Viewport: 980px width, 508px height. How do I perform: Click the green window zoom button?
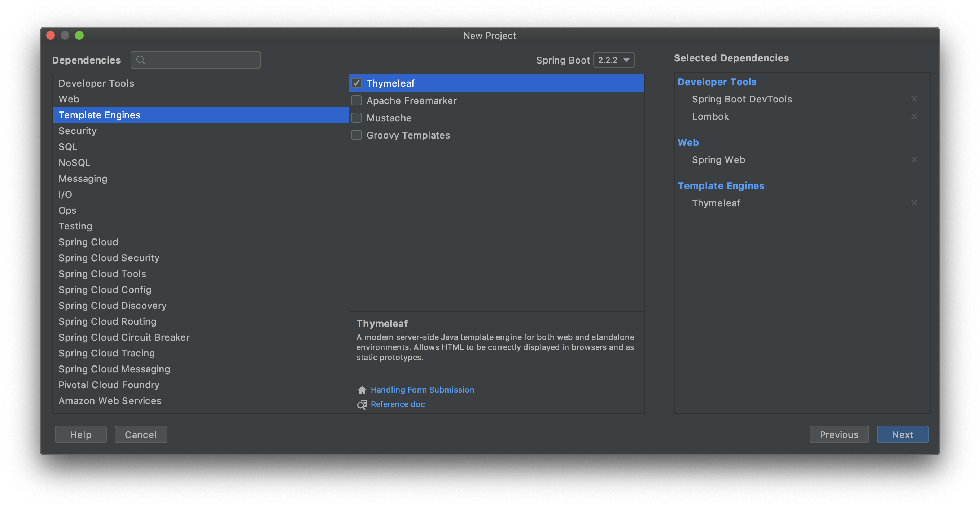(x=79, y=35)
